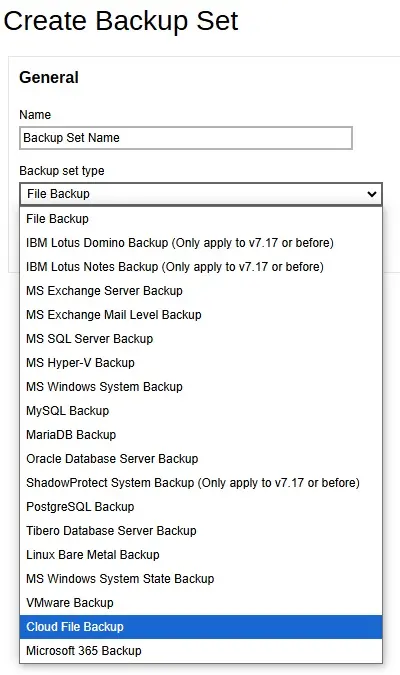Pick Tibero Database Server Backup
Image resolution: width=400 pixels, height=675 pixels.
201,531
